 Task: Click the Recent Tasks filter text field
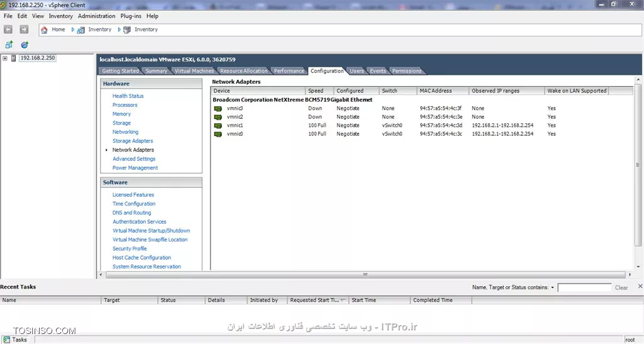[x=584, y=288]
